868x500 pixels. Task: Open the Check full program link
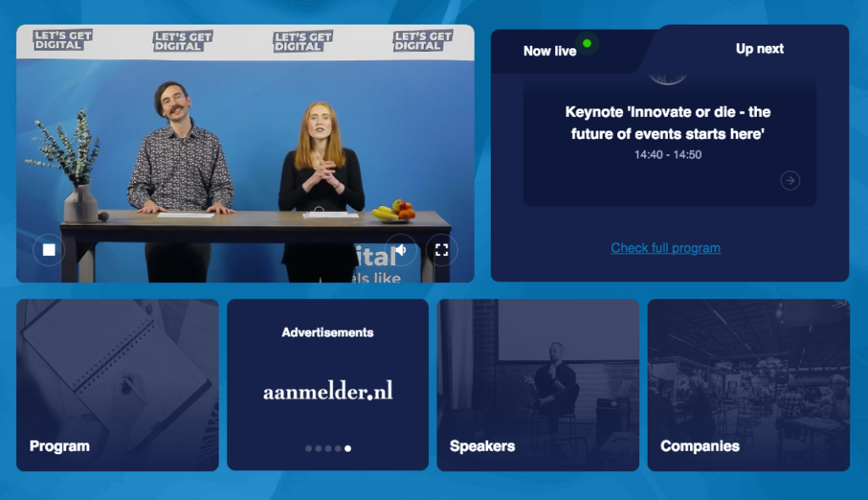(x=665, y=248)
